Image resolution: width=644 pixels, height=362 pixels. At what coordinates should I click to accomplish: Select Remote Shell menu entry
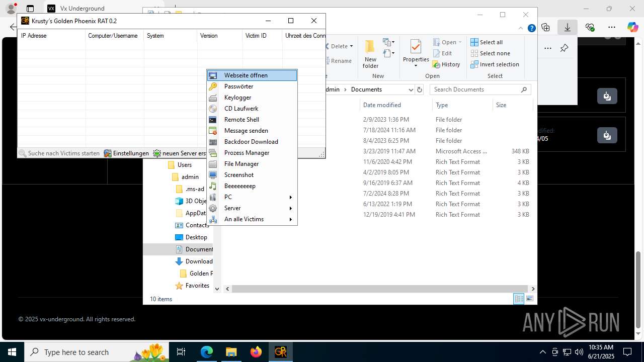[x=252, y=120]
